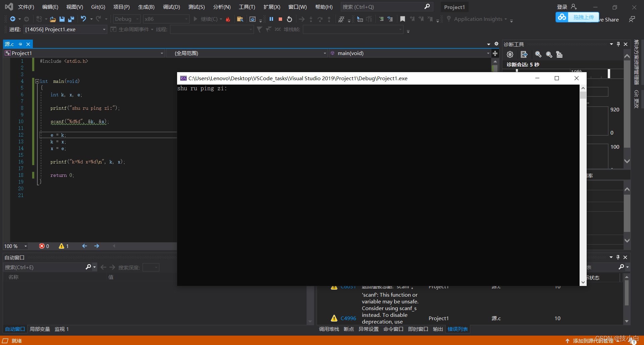The width and height of the screenshot is (644, 345).
Task: Close the 源.c editor tab
Action: (28, 44)
